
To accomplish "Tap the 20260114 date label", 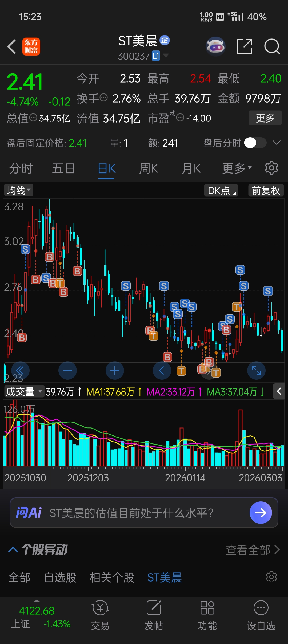I will click(x=185, y=478).
